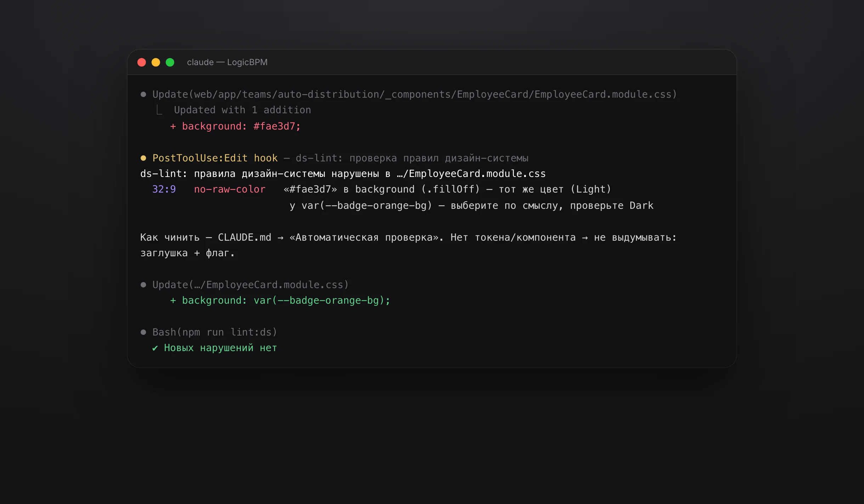Screen dimensions: 864x504
Task: Click the gray bullet before the first Update
Action: point(143,94)
